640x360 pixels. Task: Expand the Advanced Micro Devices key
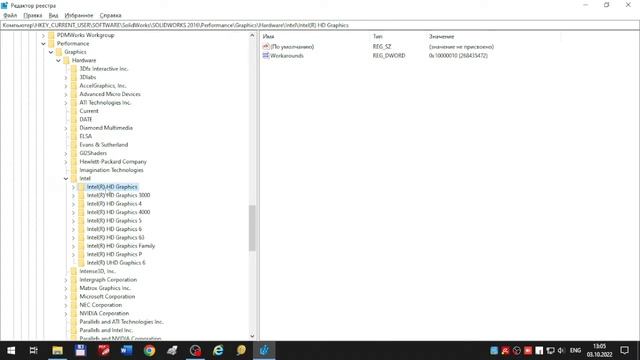[x=66, y=94]
